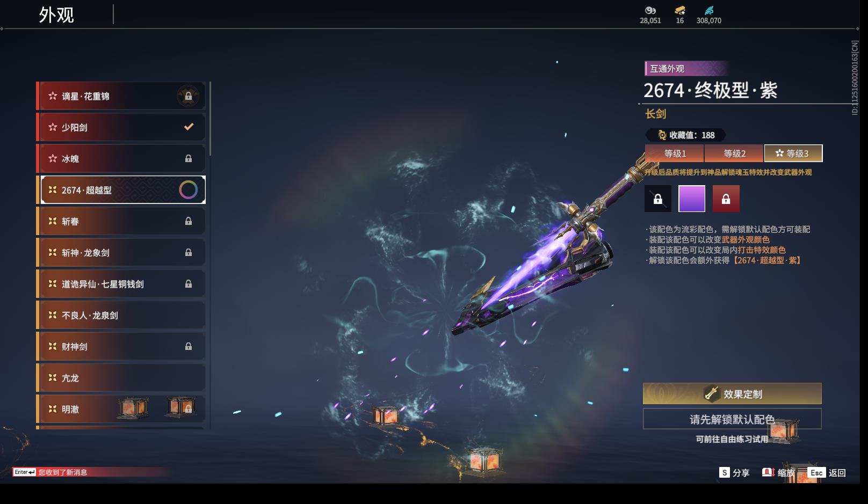
Task: Click the blue feather currency icon
Action: point(709,10)
